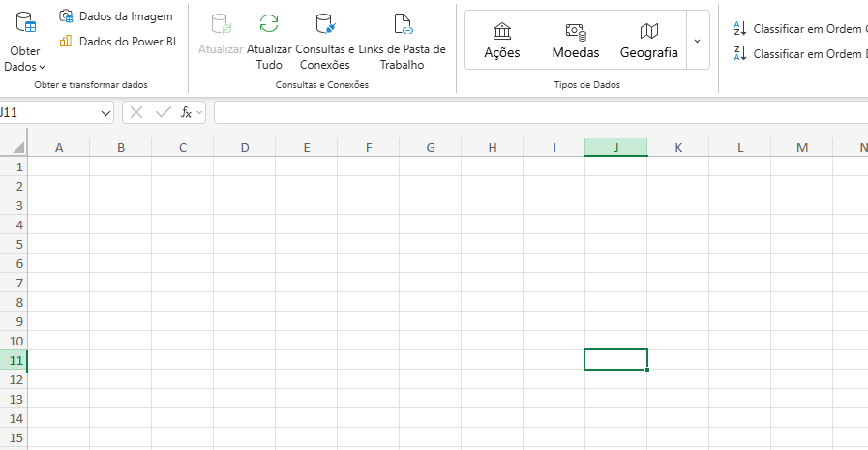The width and height of the screenshot is (868, 450).
Task: Select highlighted column J header
Action: coord(616,148)
